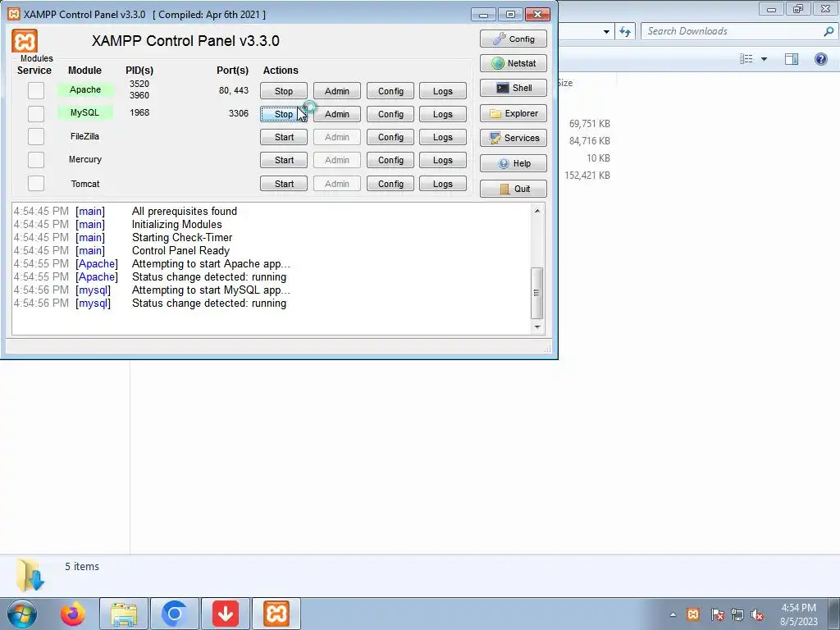Open Windows Explorer from the taskbar

click(124, 614)
